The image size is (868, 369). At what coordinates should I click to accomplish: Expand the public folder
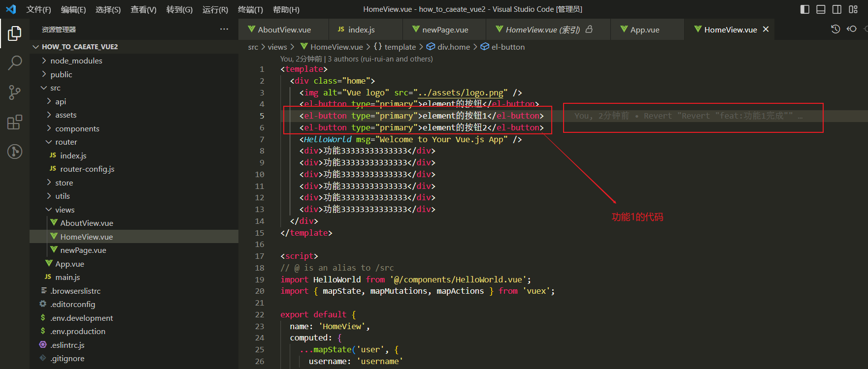coord(134,74)
